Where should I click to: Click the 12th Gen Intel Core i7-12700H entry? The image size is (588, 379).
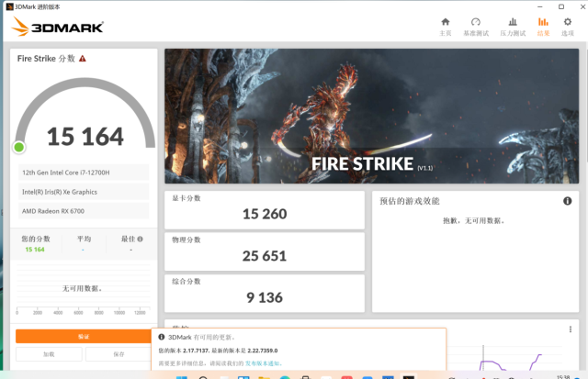(x=84, y=173)
